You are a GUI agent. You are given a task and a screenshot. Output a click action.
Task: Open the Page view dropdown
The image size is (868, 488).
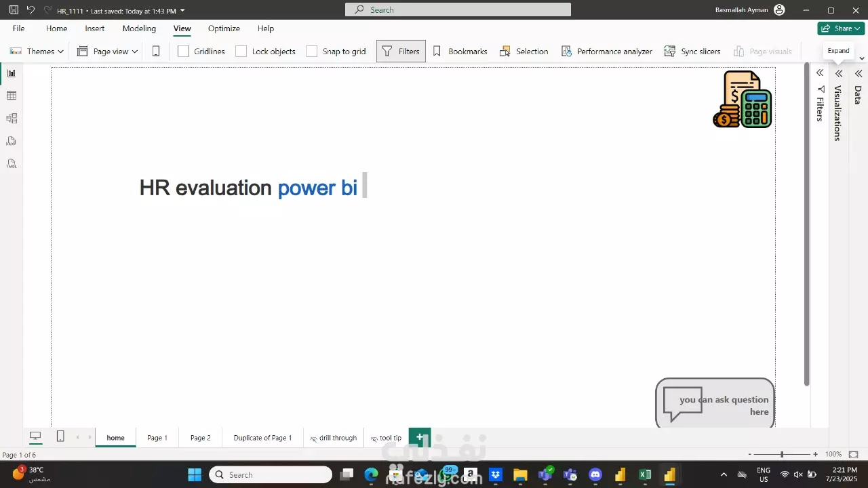(x=107, y=52)
